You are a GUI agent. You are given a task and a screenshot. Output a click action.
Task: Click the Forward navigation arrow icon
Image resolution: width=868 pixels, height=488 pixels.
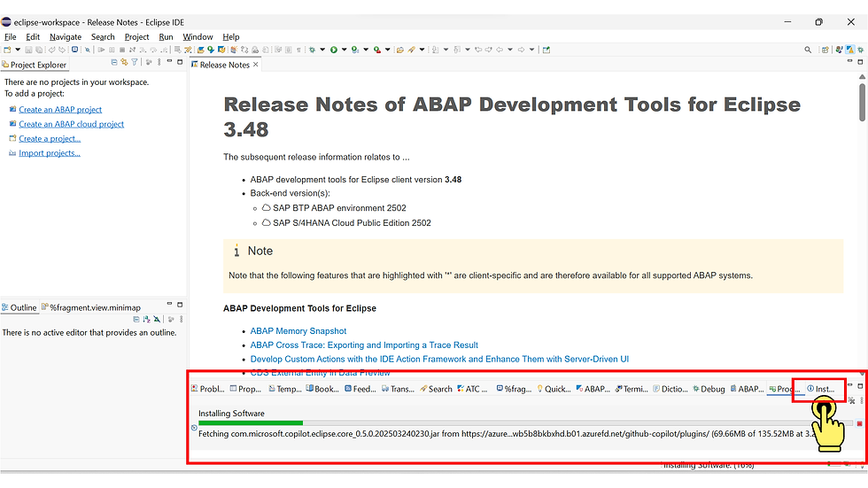point(521,50)
